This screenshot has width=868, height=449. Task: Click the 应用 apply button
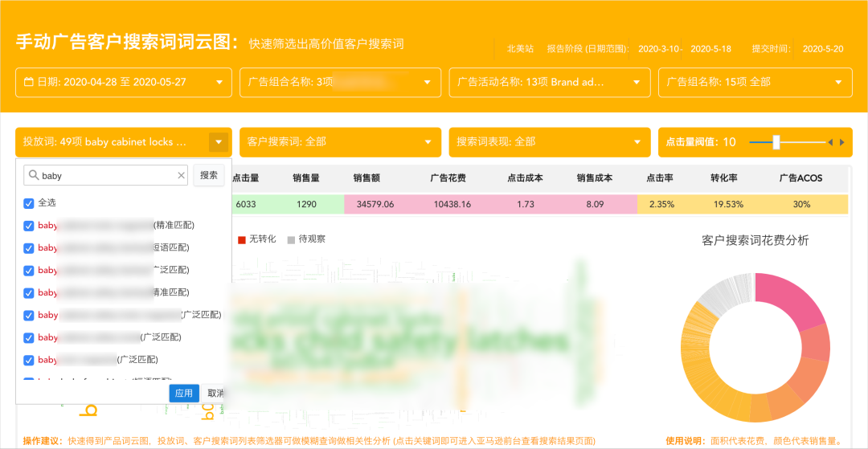click(x=184, y=393)
